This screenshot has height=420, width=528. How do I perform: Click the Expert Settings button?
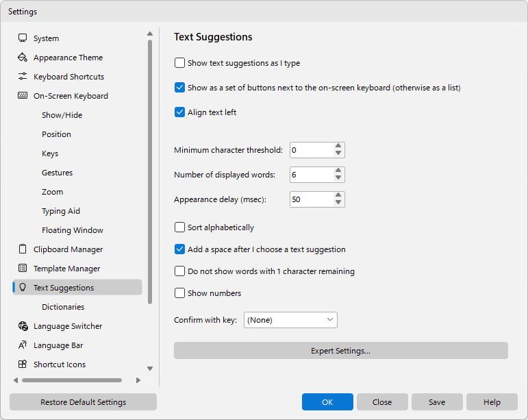[x=341, y=351]
